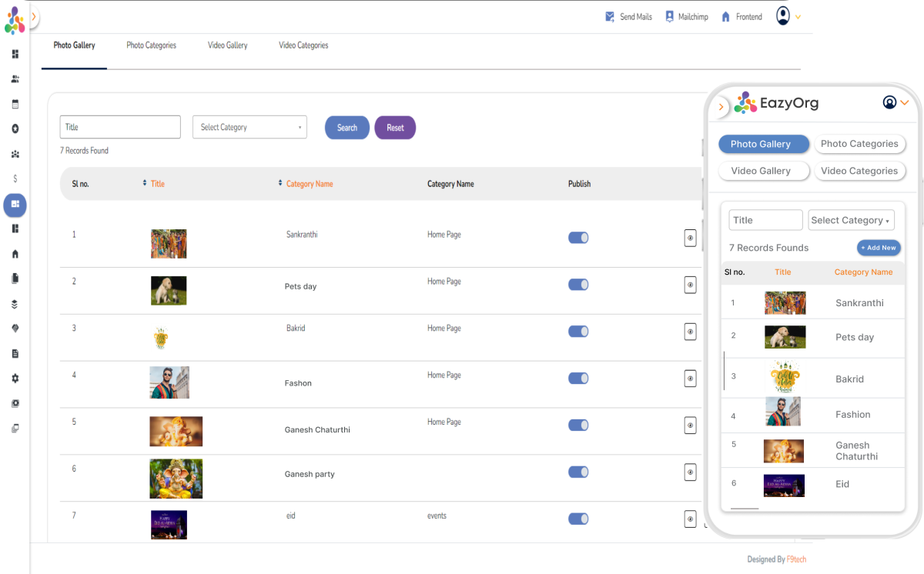Screen dimensions: 924x574
Task: Click the Add New button in mobile view
Action: click(879, 248)
